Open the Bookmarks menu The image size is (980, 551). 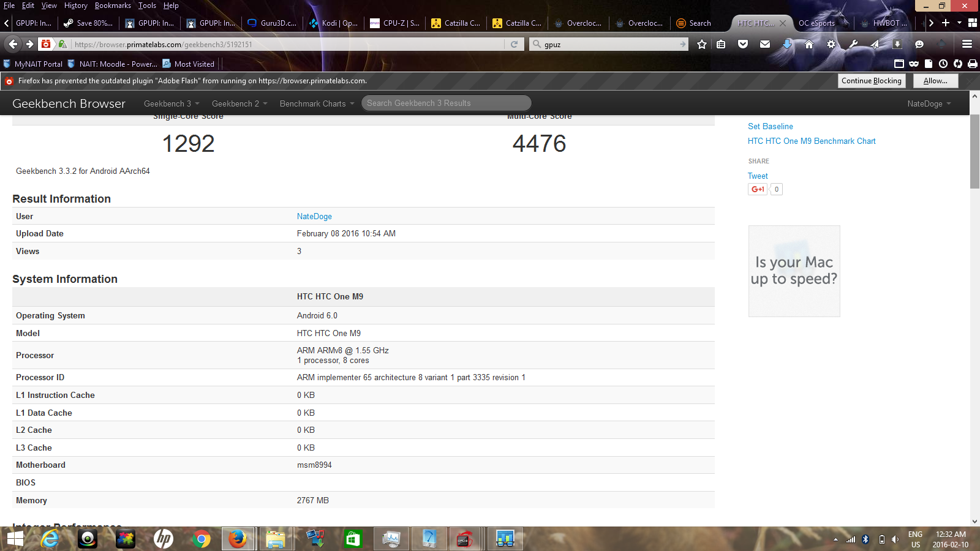coord(113,6)
